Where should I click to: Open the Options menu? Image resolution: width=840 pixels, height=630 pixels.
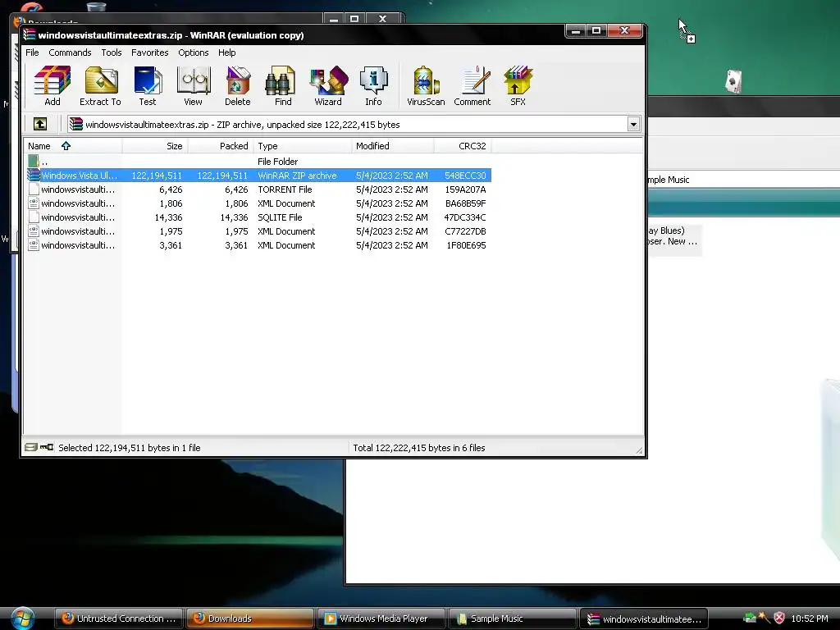[x=194, y=52]
